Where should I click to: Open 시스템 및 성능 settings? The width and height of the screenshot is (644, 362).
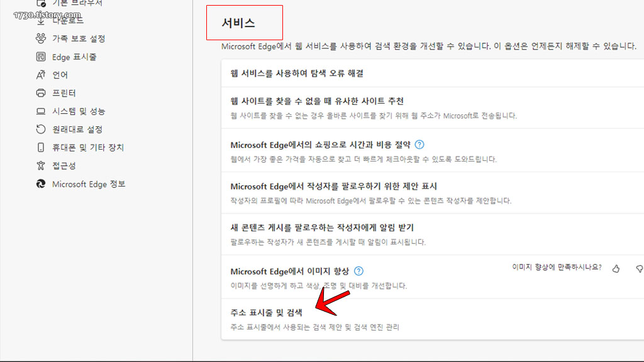coord(79,111)
